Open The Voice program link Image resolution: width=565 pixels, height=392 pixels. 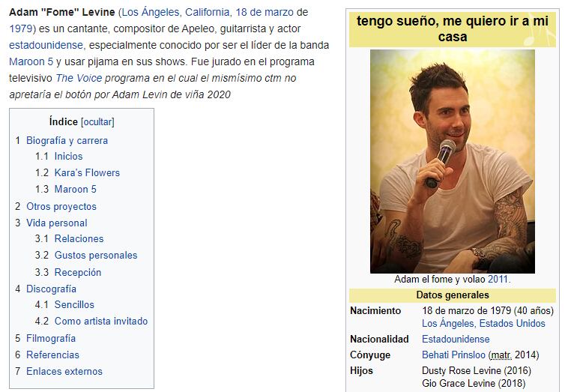pos(74,78)
